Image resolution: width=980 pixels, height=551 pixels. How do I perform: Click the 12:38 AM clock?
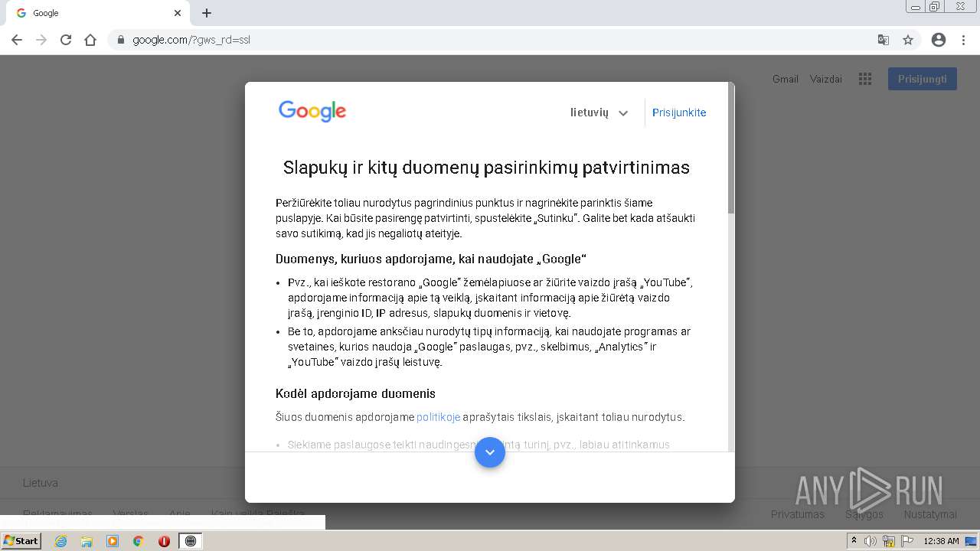coord(941,541)
